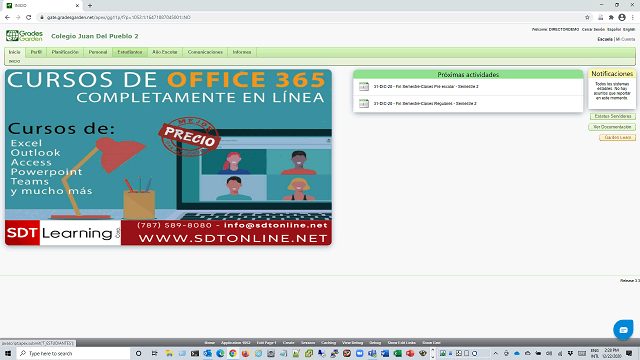Click the browser forward arrow
Viewport: 640px width, 360px height.
tap(18, 18)
